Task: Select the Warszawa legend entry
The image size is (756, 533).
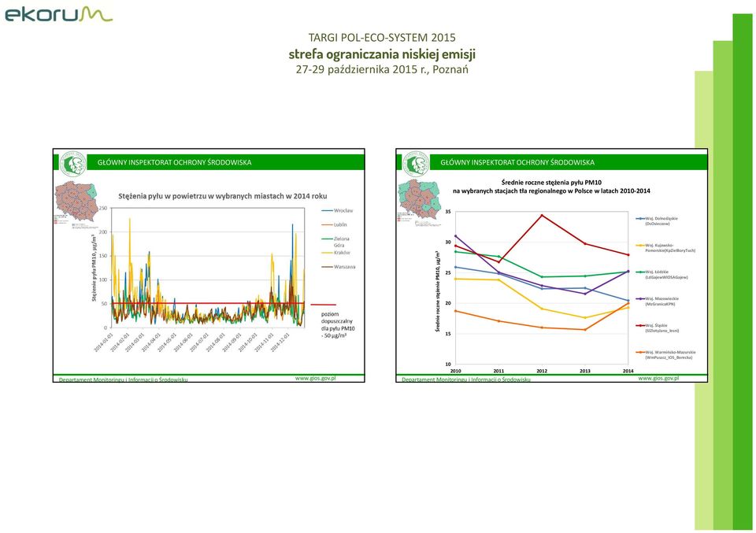Action: coord(339,266)
